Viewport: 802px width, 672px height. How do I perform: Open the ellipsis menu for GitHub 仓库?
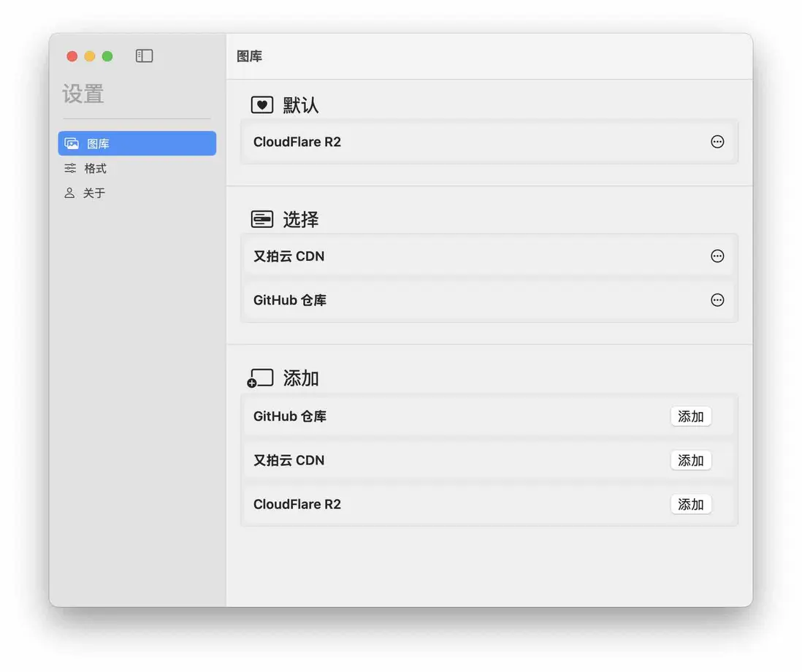coord(717,299)
